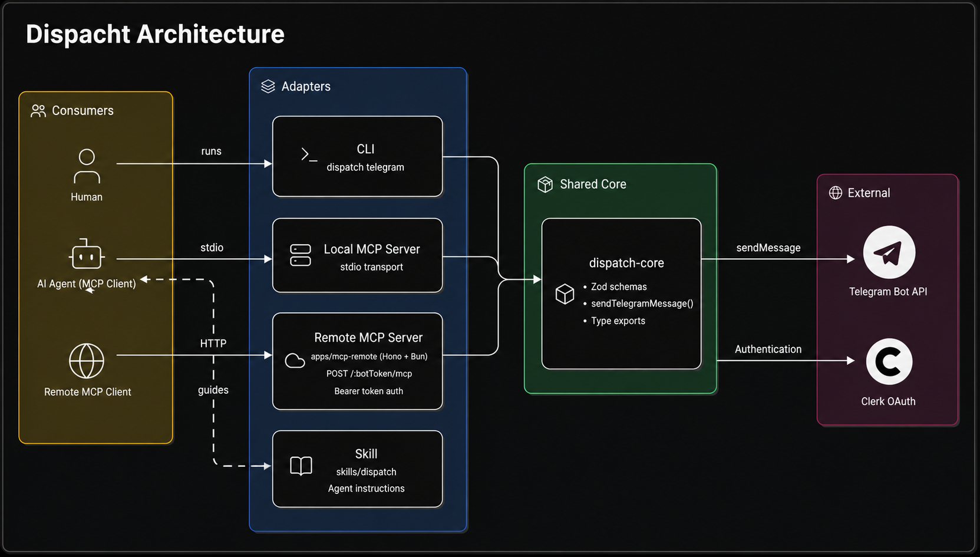Click the Adapters layers icon

tap(268, 87)
